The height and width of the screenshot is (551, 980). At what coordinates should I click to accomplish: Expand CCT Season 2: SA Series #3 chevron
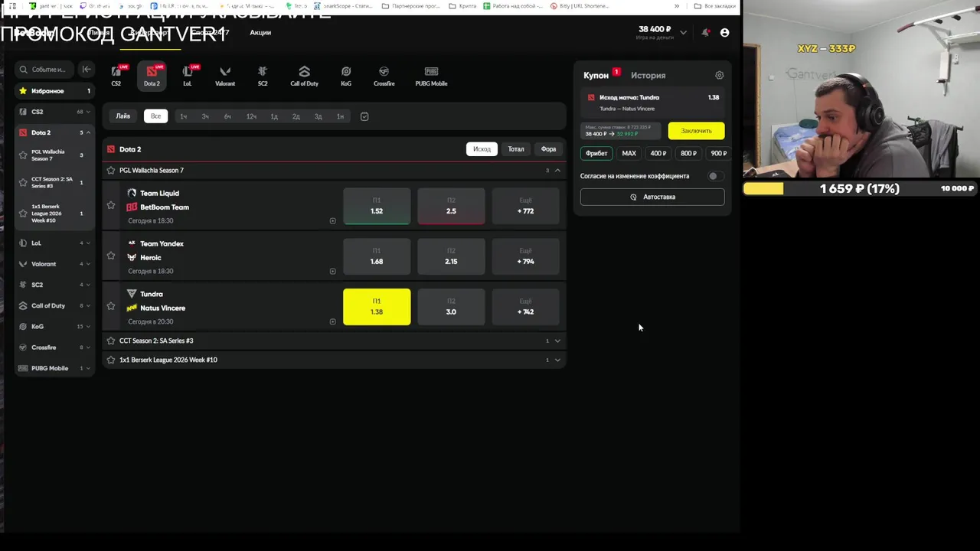click(557, 341)
